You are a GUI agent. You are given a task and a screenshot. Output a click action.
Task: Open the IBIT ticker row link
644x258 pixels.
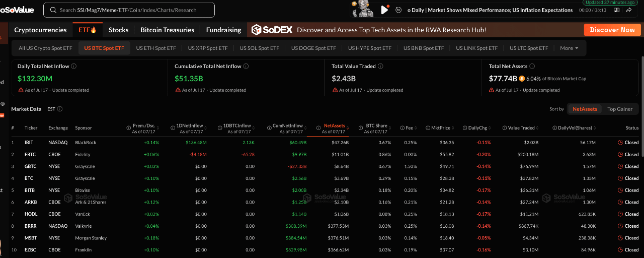click(x=29, y=143)
